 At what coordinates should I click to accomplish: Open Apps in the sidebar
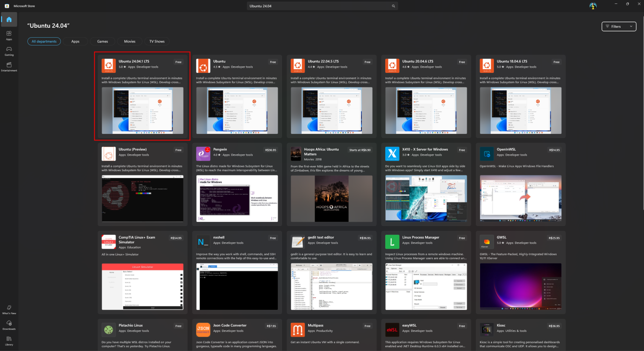tap(9, 35)
